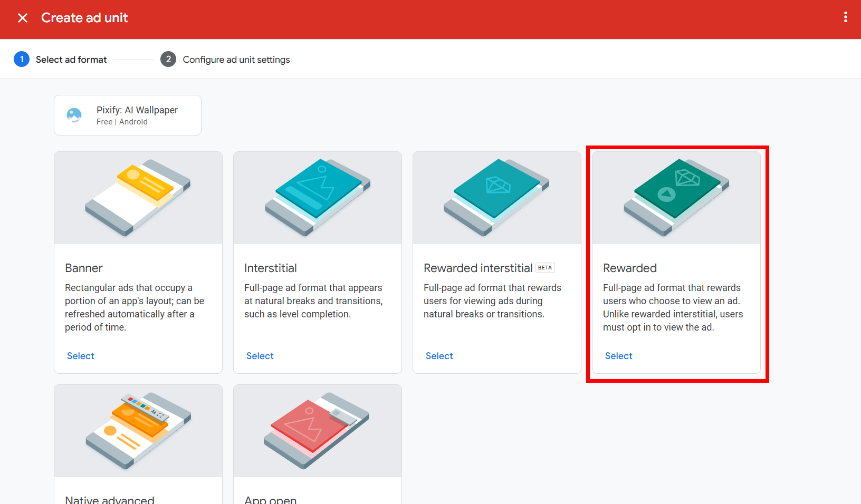861x504 pixels.
Task: Click the Interstitial ad format illustration
Action: tap(318, 198)
